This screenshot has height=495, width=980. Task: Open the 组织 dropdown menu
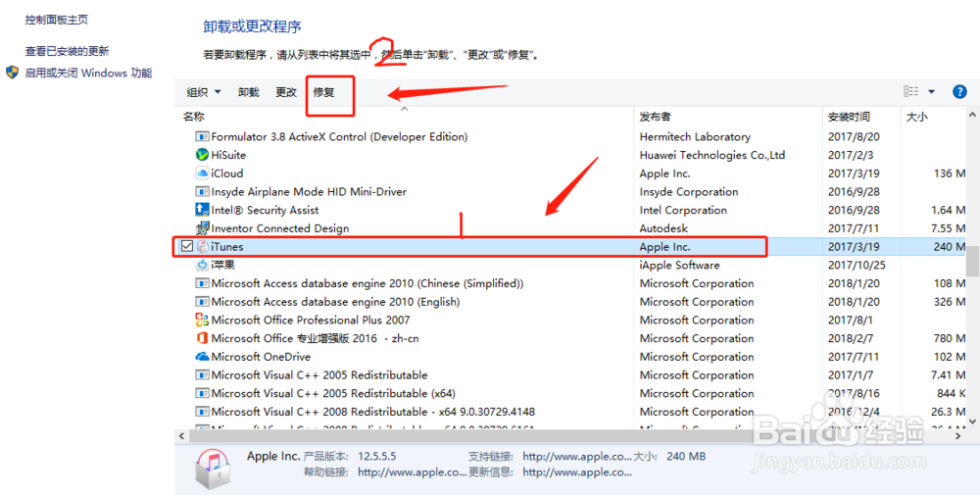click(x=204, y=92)
